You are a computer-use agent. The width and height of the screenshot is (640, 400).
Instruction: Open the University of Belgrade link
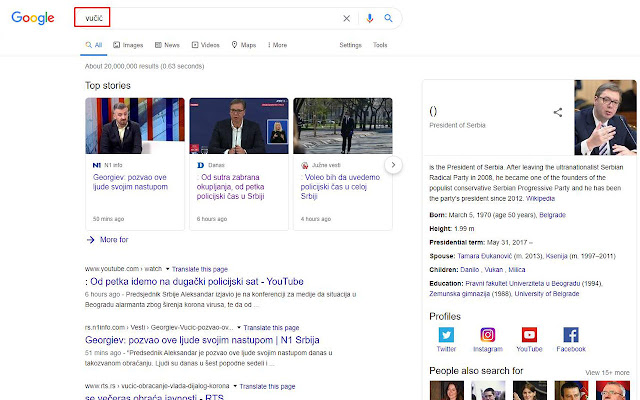click(547, 293)
